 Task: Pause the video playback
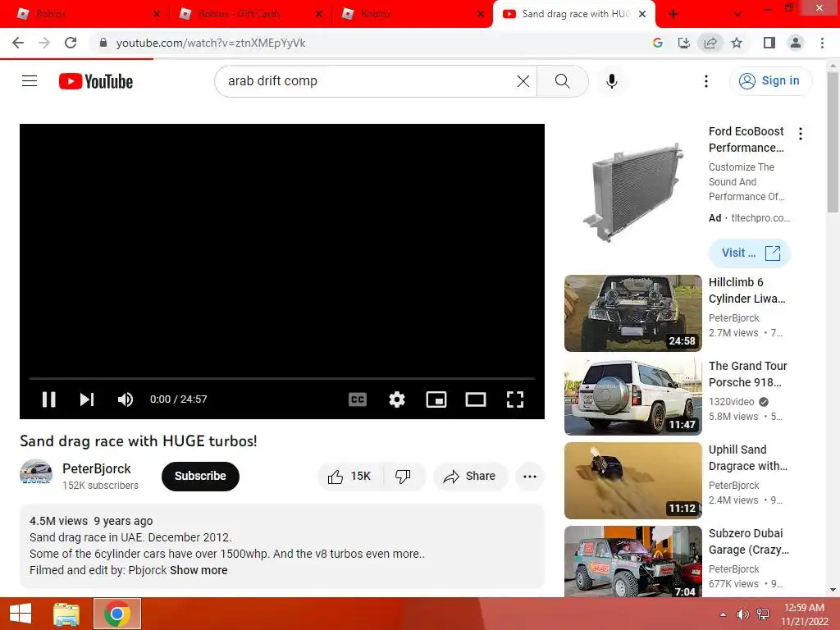pyautogui.click(x=48, y=399)
